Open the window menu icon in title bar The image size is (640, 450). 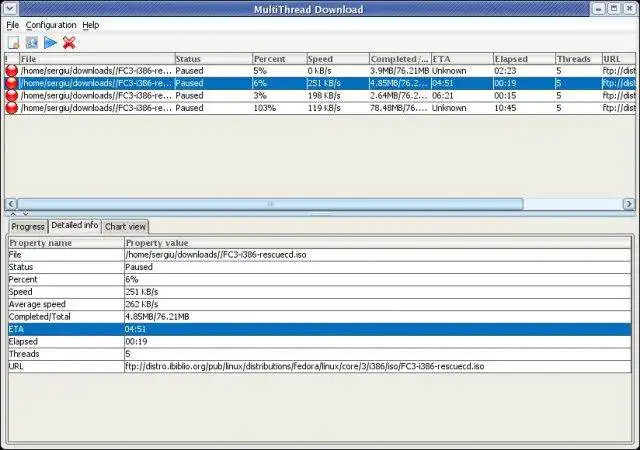10,8
